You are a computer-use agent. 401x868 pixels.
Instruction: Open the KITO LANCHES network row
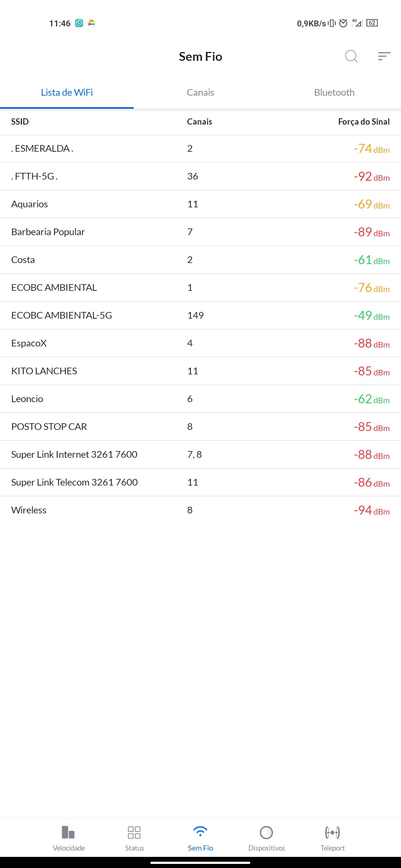click(44, 371)
